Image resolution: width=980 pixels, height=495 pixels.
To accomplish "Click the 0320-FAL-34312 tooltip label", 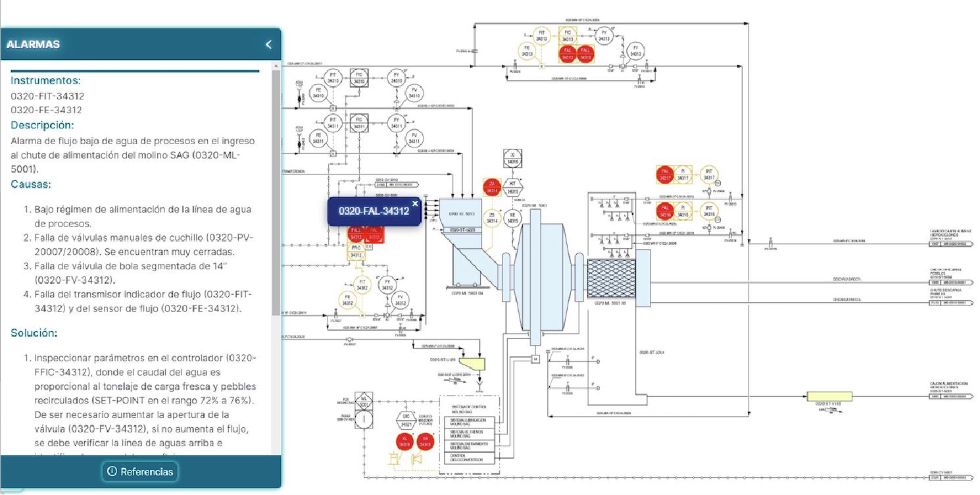I will point(374,211).
